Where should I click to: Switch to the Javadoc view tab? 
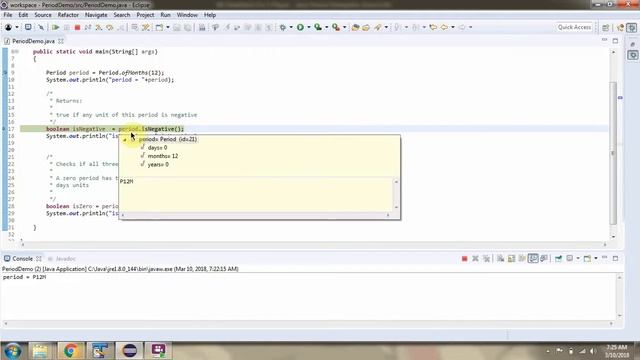[65, 259]
